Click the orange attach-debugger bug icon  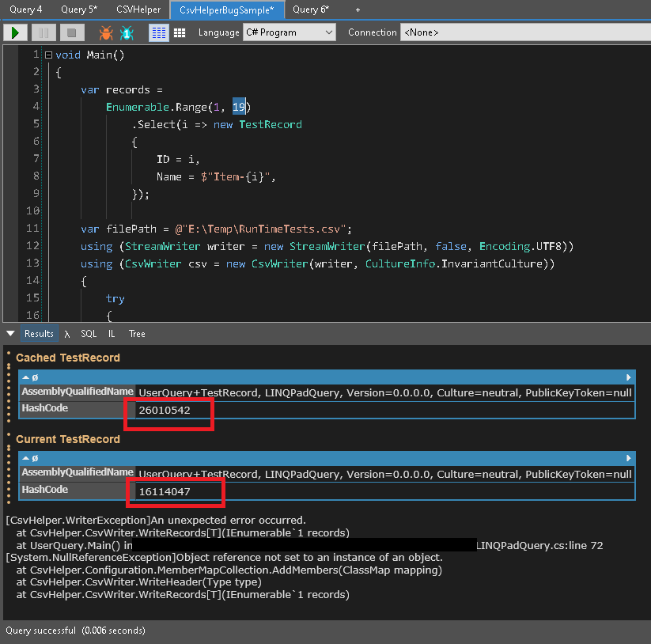pos(104,32)
